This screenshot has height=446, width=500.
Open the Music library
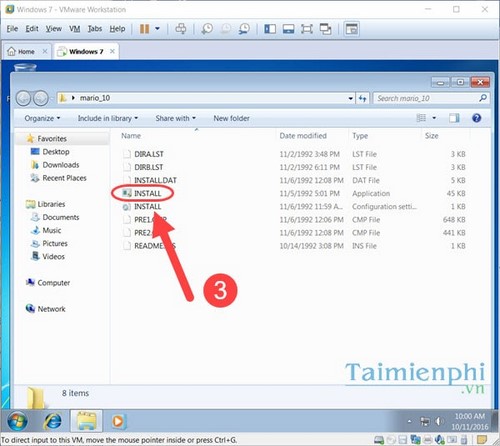pos(52,230)
